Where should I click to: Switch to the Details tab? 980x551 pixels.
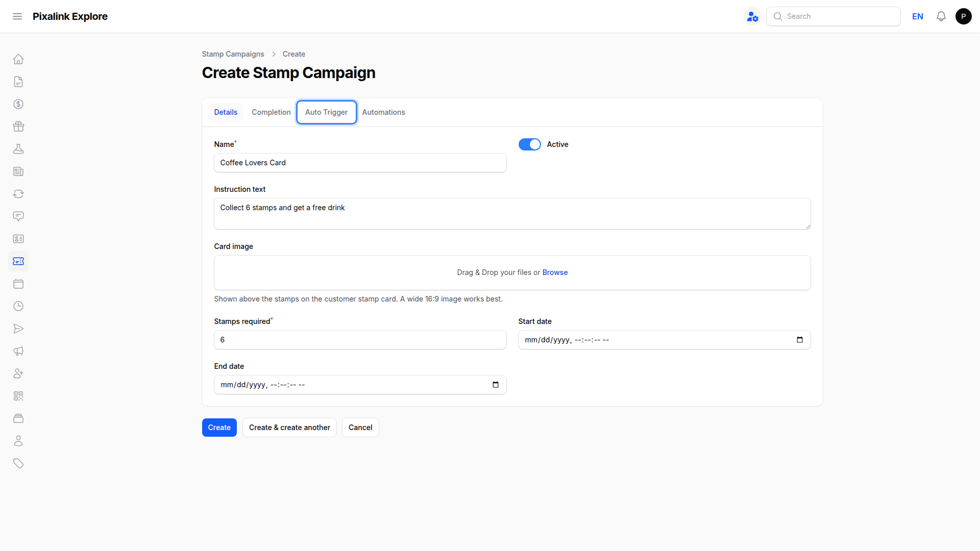(x=226, y=112)
